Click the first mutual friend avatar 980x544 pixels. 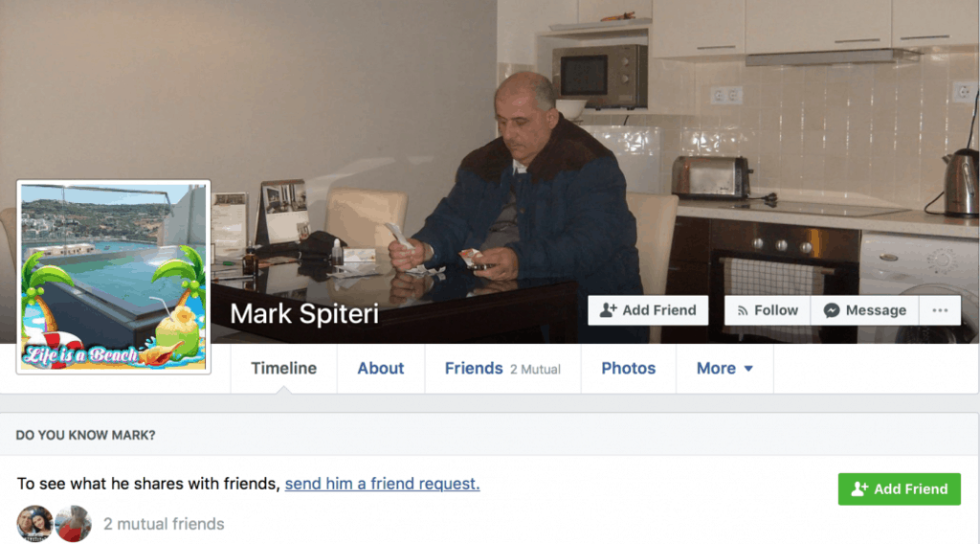click(34, 523)
